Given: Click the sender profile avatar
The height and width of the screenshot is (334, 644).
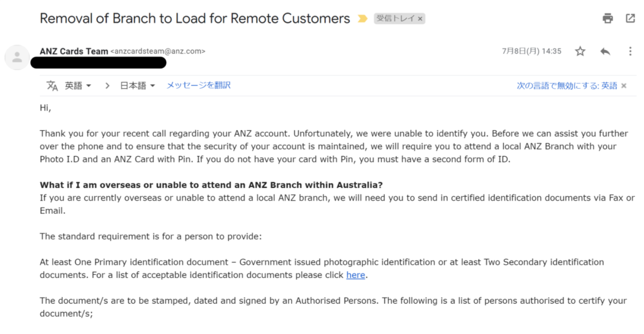Looking at the screenshot, I should 17,57.
